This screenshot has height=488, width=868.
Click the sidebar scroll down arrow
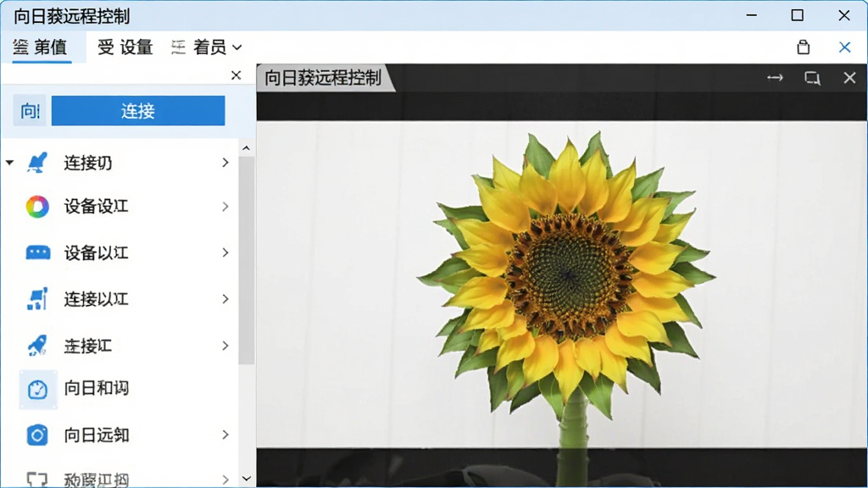(247, 478)
